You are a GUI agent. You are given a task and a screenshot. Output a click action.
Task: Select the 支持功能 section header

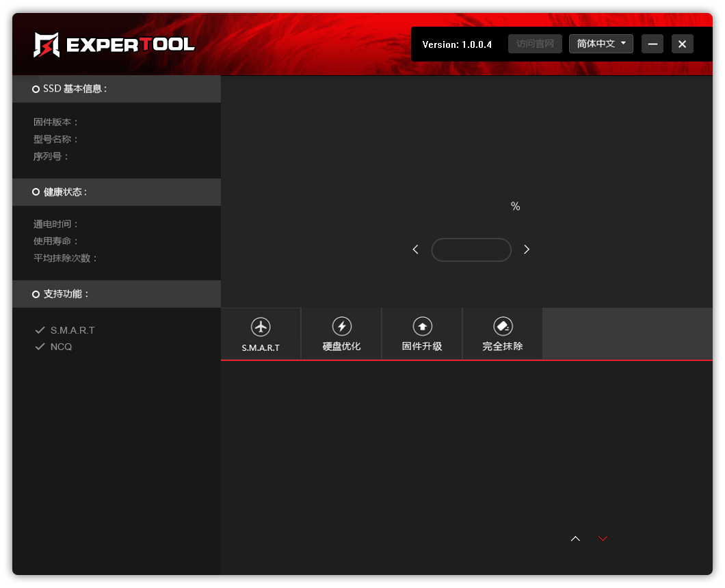pos(116,294)
